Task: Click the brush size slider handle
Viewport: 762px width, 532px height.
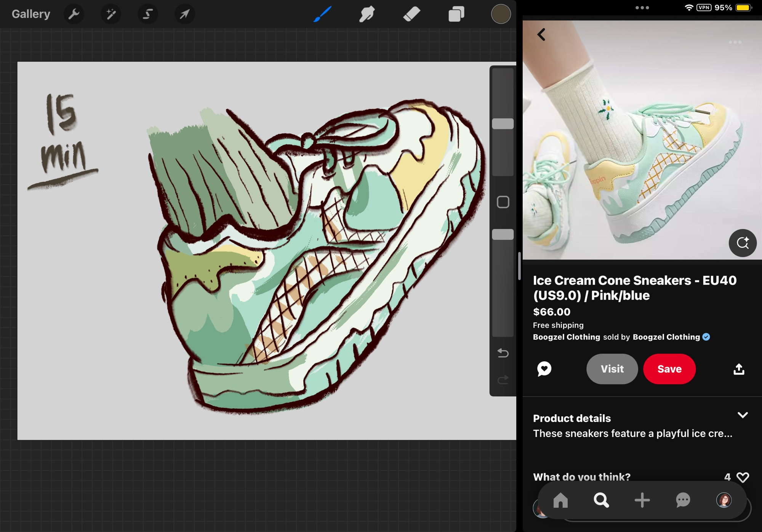Action: point(503,124)
